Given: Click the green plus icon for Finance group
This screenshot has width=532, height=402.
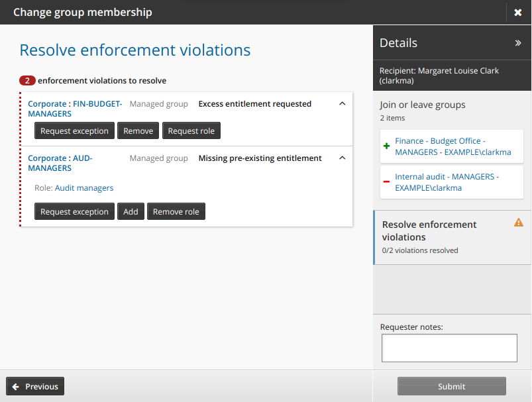Looking at the screenshot, I should 387,146.
